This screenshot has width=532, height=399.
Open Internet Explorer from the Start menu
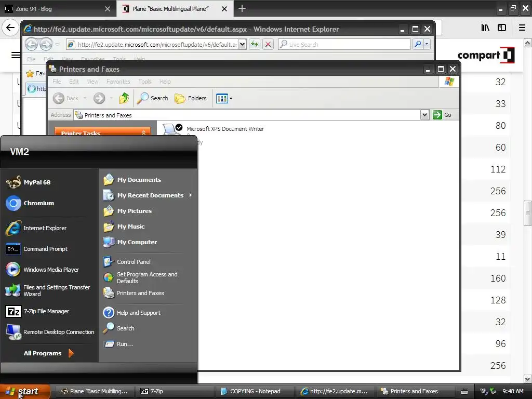tap(37, 228)
